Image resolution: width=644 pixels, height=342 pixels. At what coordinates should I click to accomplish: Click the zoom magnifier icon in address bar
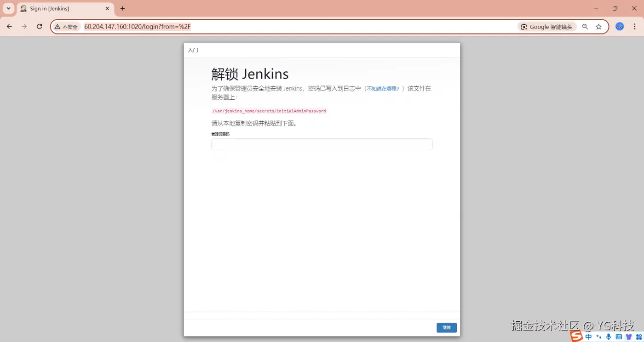pos(585,27)
